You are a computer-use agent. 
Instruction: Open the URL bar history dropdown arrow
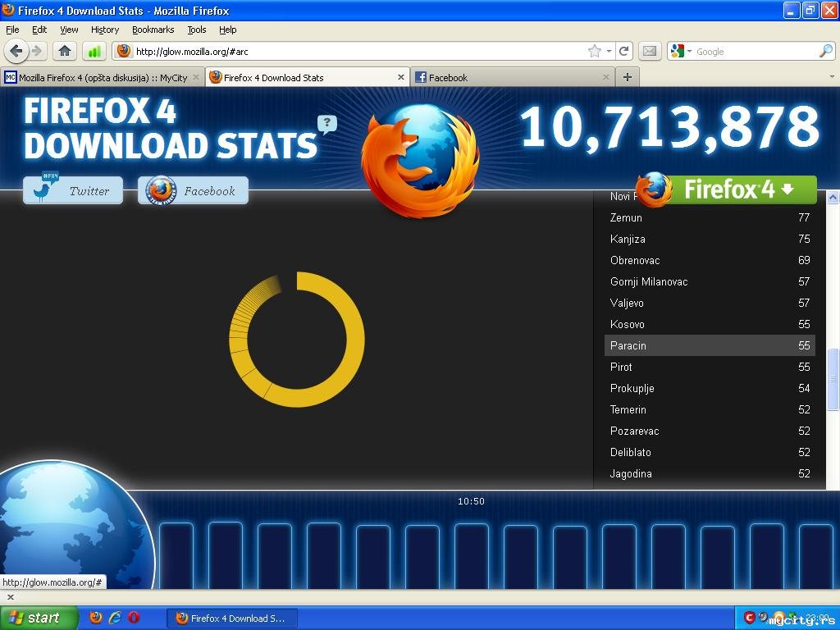tap(609, 51)
